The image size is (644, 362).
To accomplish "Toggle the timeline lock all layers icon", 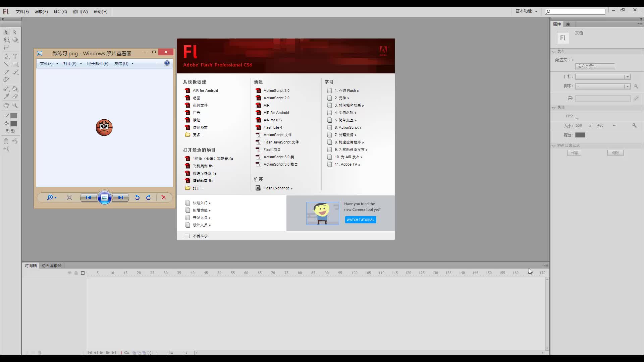I will click(x=76, y=273).
